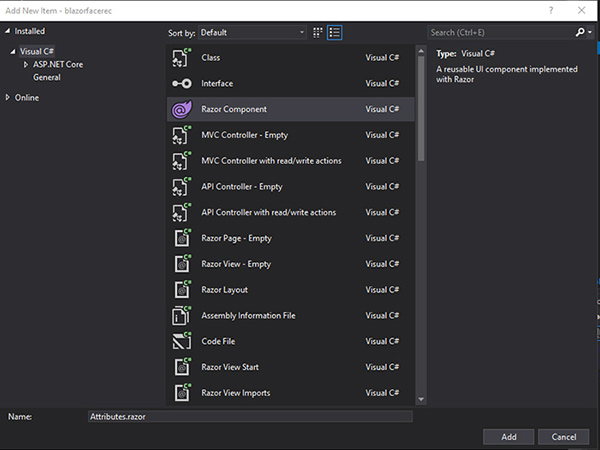Click the Visual C# label on the Class row
Screen dimensions: 600x450
(x=382, y=58)
